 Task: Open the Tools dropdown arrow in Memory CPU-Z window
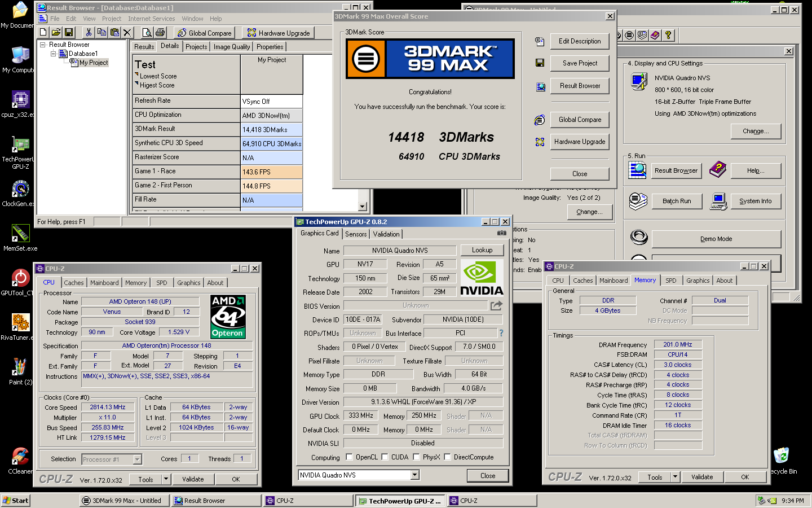point(675,477)
